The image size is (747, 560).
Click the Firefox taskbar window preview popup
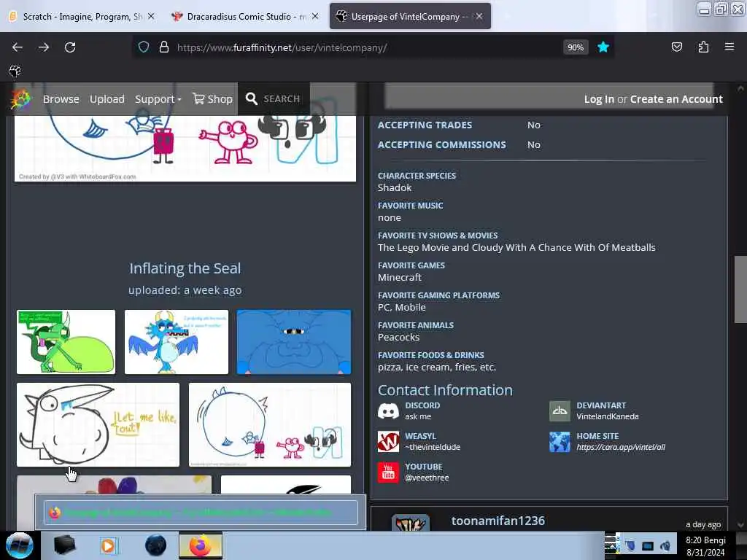click(201, 513)
